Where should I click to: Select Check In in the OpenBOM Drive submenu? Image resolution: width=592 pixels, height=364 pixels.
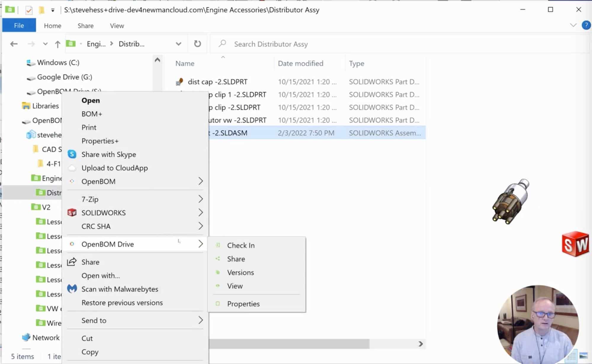(241, 245)
